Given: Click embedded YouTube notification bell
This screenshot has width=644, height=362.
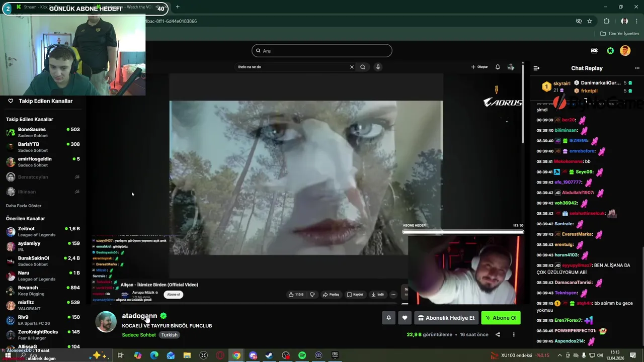Looking at the screenshot, I should [498, 67].
